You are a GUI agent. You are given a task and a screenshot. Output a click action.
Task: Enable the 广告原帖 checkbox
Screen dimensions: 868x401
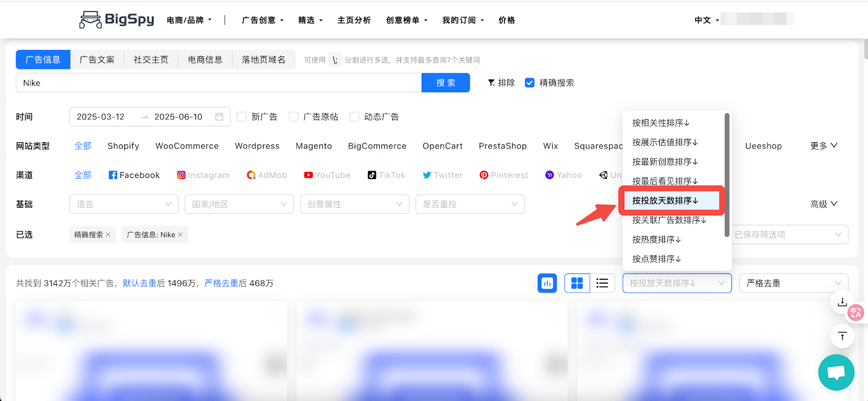coord(294,117)
